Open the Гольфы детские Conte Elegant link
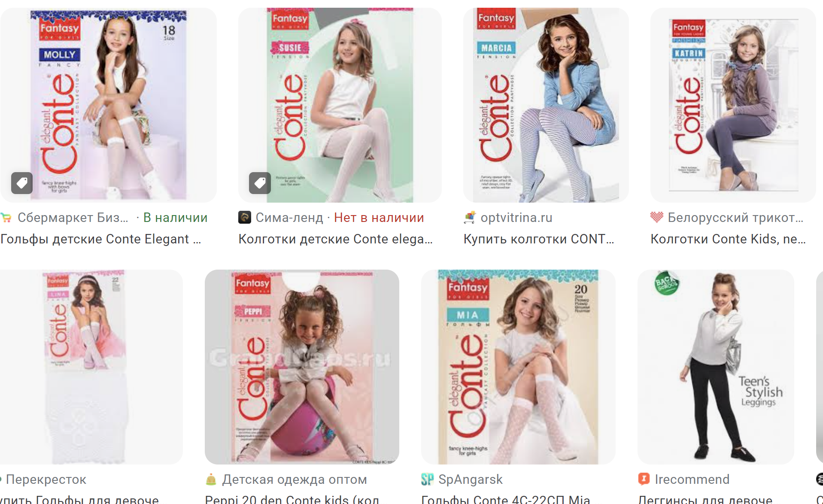 point(100,239)
